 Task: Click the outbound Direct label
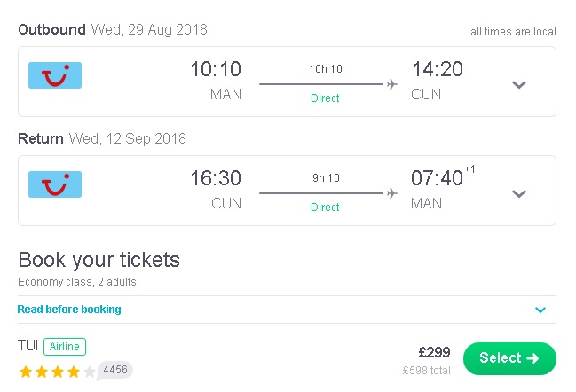[325, 98]
